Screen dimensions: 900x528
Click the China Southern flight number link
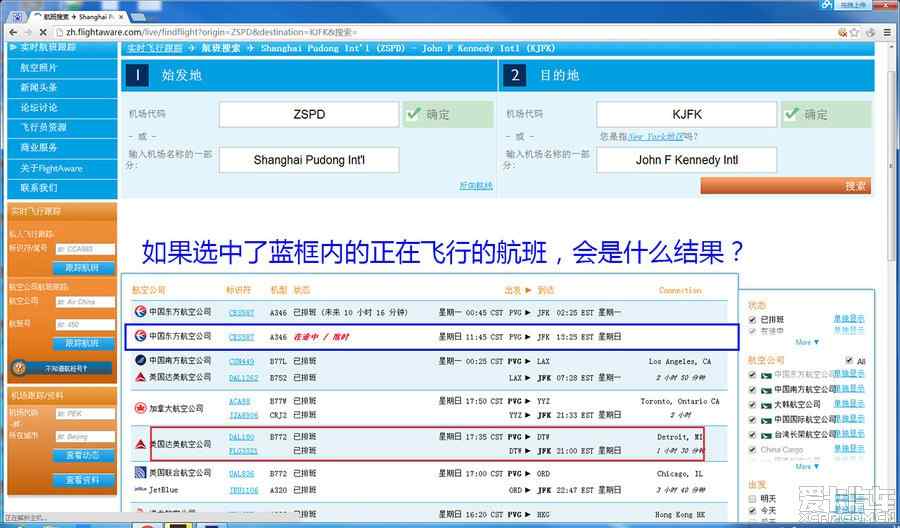(x=242, y=361)
